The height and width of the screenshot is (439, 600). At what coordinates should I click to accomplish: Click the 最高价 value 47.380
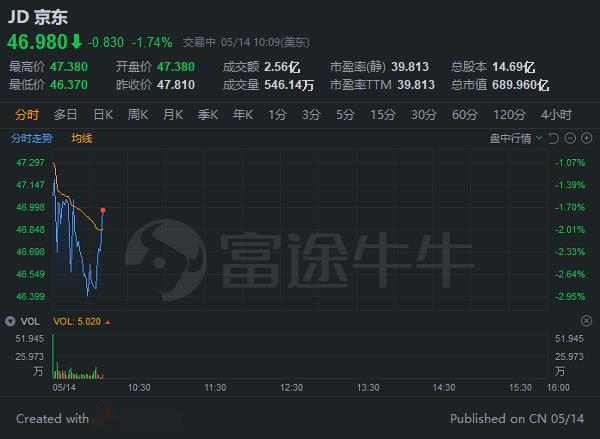[x=69, y=67]
